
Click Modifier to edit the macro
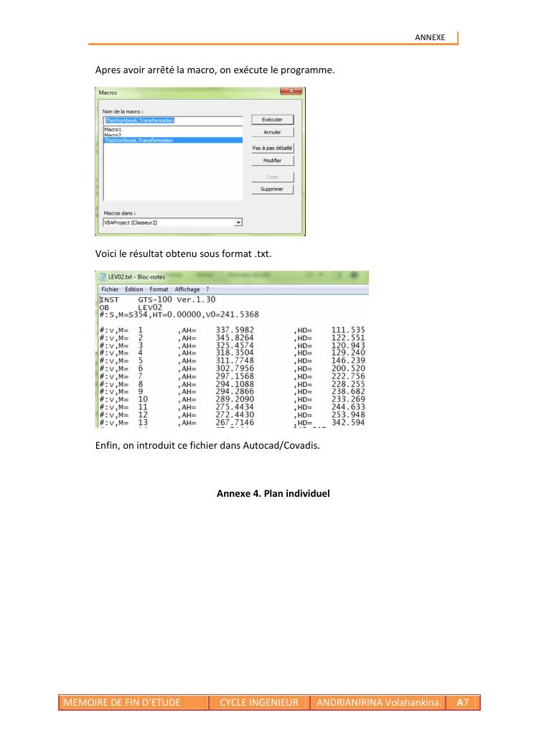[272, 161]
